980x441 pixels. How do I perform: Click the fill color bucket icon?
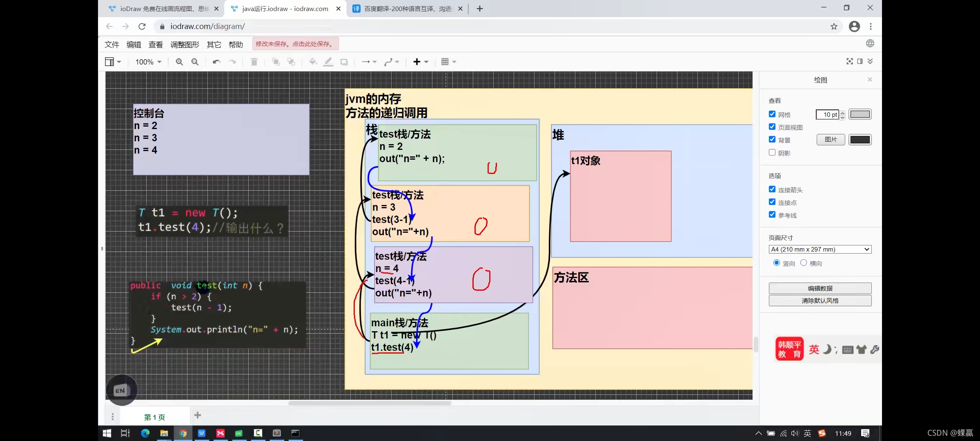pyautogui.click(x=313, y=62)
